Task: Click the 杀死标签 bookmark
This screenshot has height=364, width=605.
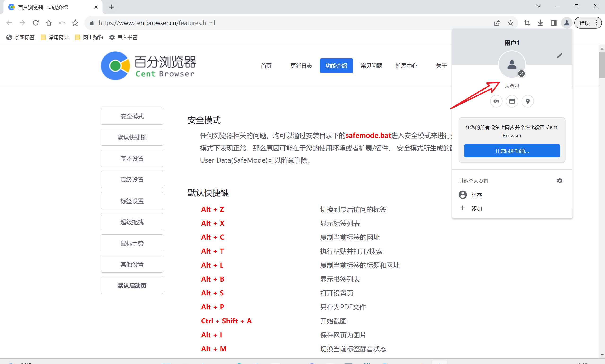Action: [x=20, y=37]
